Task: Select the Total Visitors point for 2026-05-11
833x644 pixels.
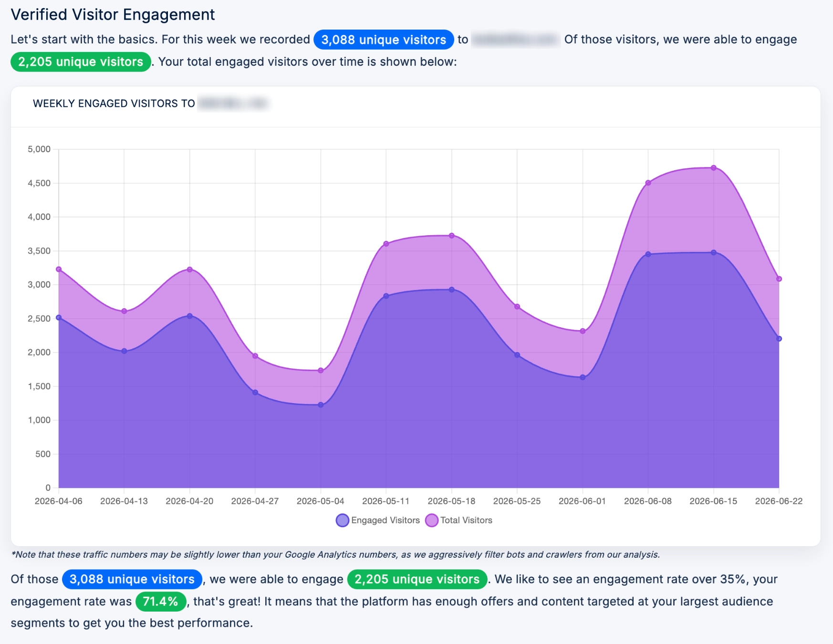Action: click(x=386, y=244)
